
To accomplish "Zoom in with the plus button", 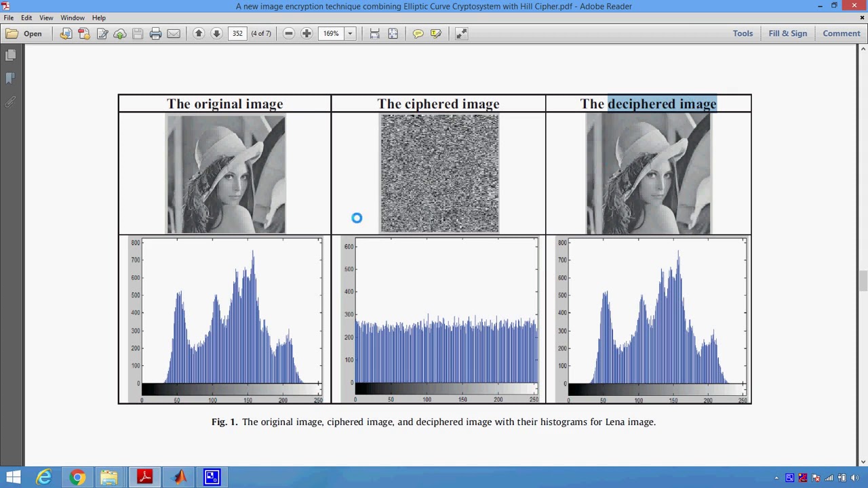I will [x=307, y=33].
